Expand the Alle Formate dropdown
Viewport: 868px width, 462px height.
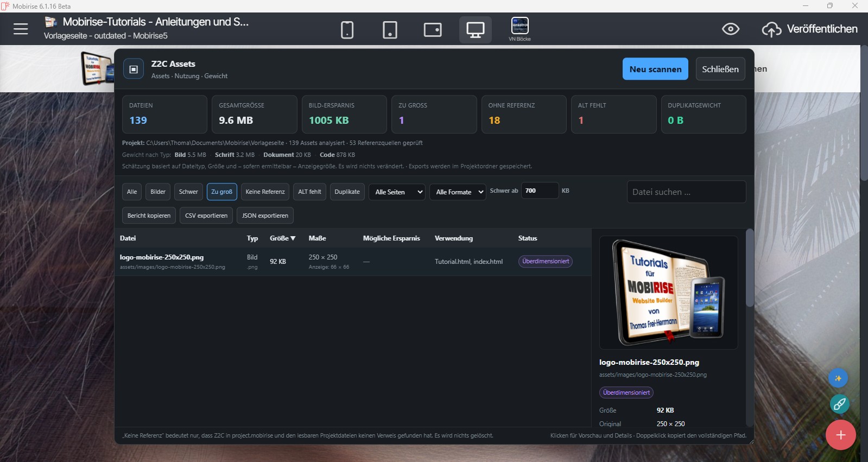click(458, 192)
